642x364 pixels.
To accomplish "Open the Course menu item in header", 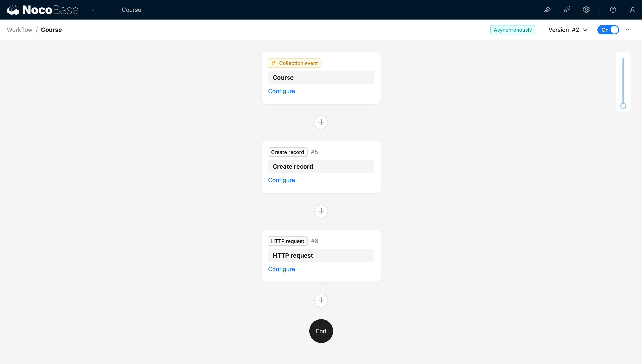I will click(x=131, y=10).
